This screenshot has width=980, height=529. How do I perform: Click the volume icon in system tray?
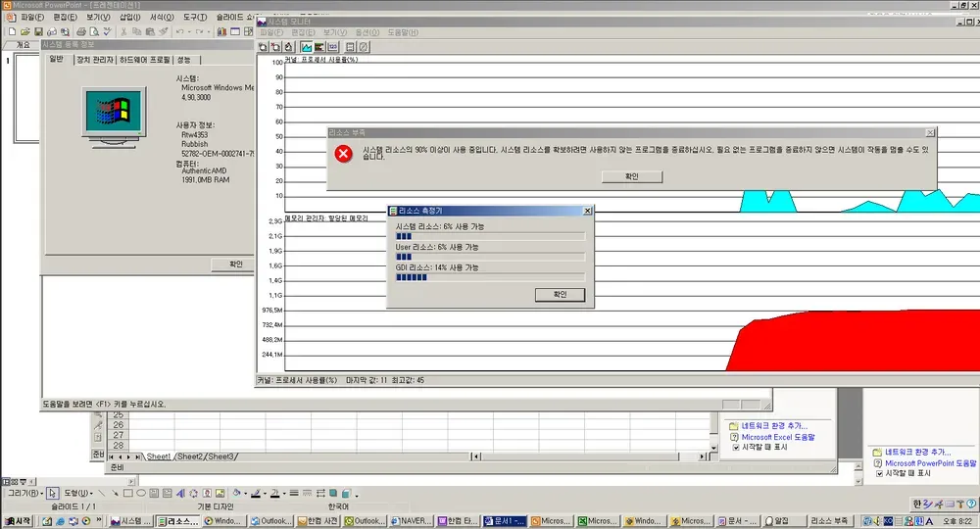(877, 521)
